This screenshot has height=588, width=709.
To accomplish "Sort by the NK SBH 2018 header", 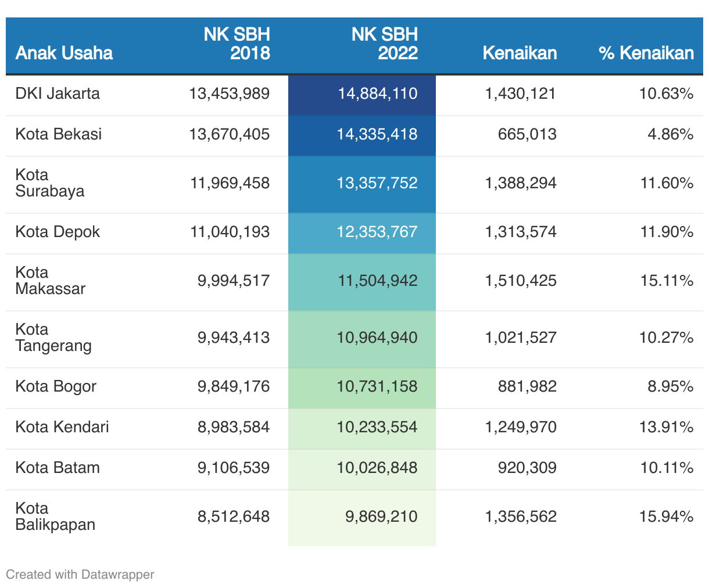I will (x=237, y=44).
